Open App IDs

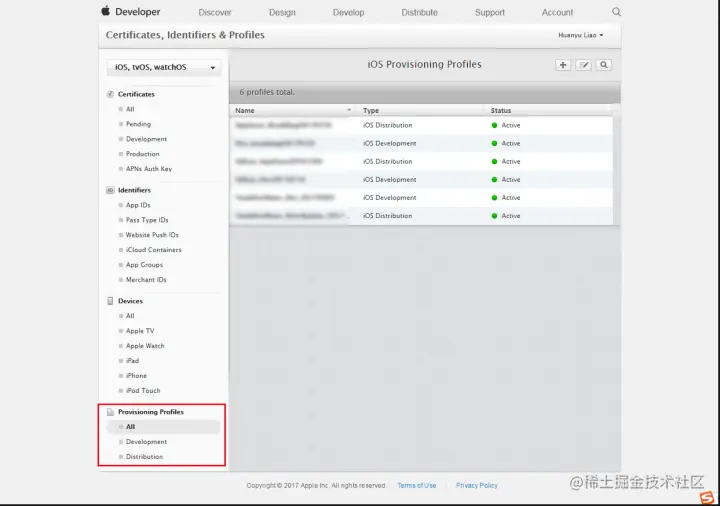coord(138,205)
